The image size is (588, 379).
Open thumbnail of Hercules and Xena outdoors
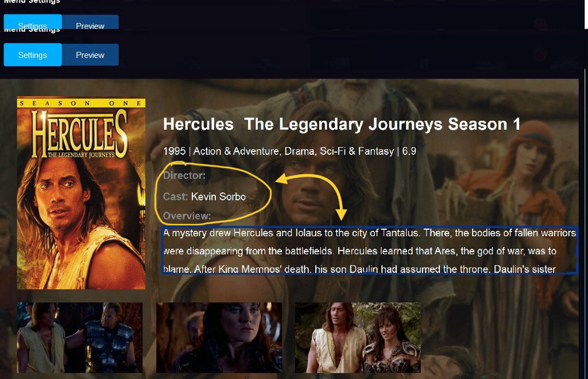(x=358, y=338)
